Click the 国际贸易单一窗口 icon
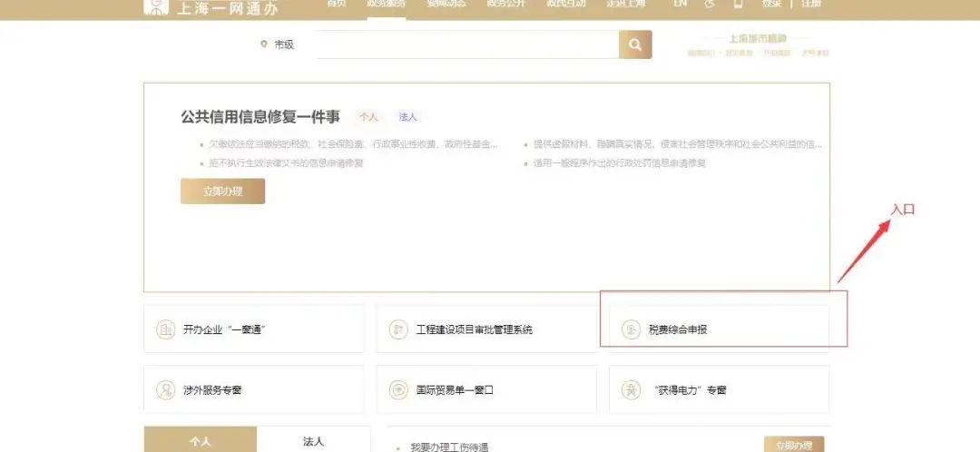The height and width of the screenshot is (452, 980). point(397,390)
